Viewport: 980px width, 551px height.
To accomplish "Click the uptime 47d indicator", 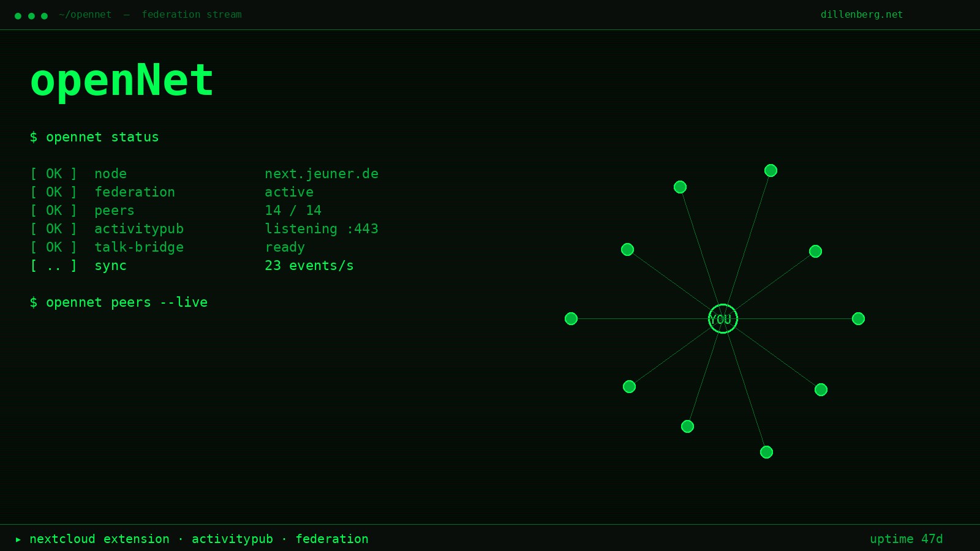I will [x=906, y=539].
